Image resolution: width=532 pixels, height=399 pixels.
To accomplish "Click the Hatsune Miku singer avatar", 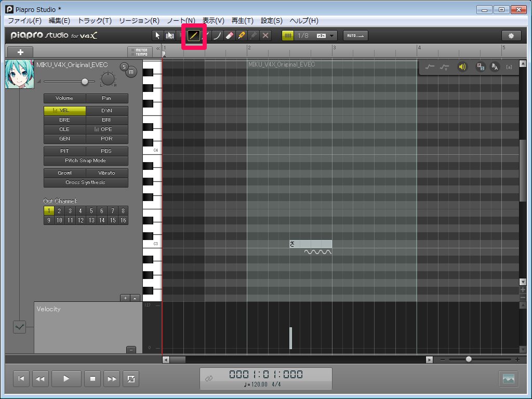I will pyautogui.click(x=20, y=74).
